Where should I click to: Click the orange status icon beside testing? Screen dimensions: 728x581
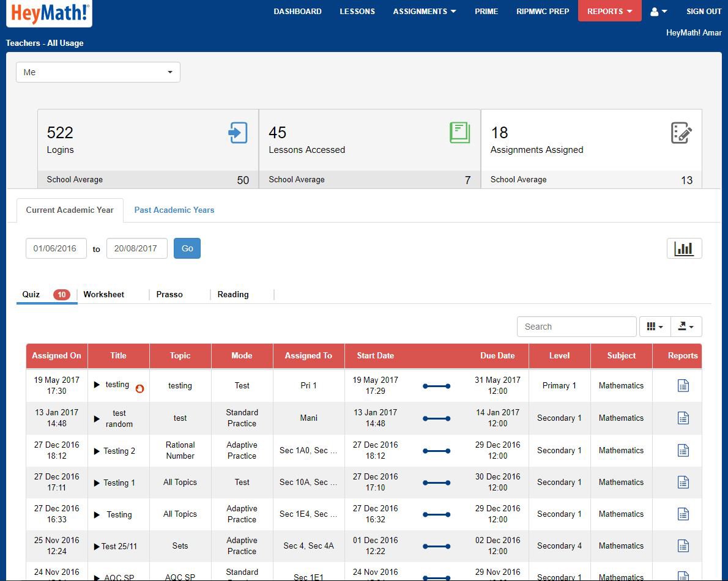pyautogui.click(x=139, y=389)
